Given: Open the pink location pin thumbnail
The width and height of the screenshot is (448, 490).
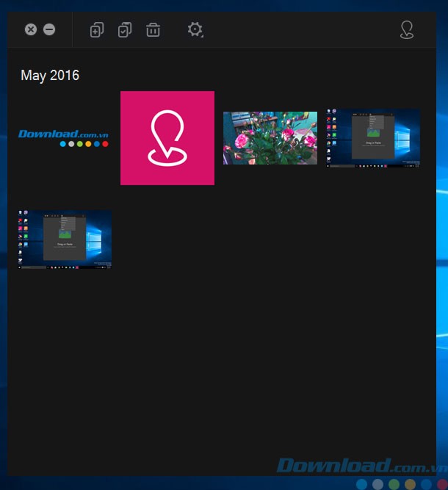Looking at the screenshot, I should coord(167,138).
